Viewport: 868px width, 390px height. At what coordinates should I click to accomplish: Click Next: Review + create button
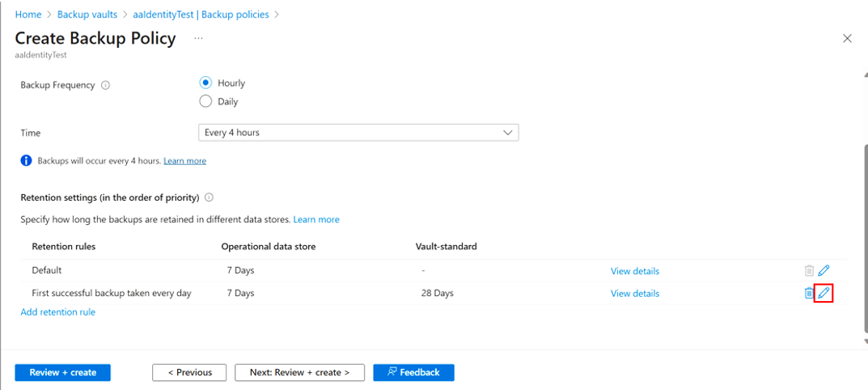pyautogui.click(x=299, y=372)
